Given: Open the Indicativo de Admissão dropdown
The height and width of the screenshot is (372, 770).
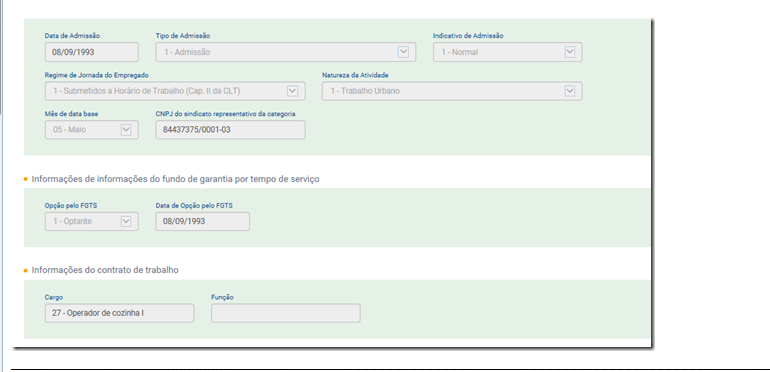Looking at the screenshot, I should point(508,52).
